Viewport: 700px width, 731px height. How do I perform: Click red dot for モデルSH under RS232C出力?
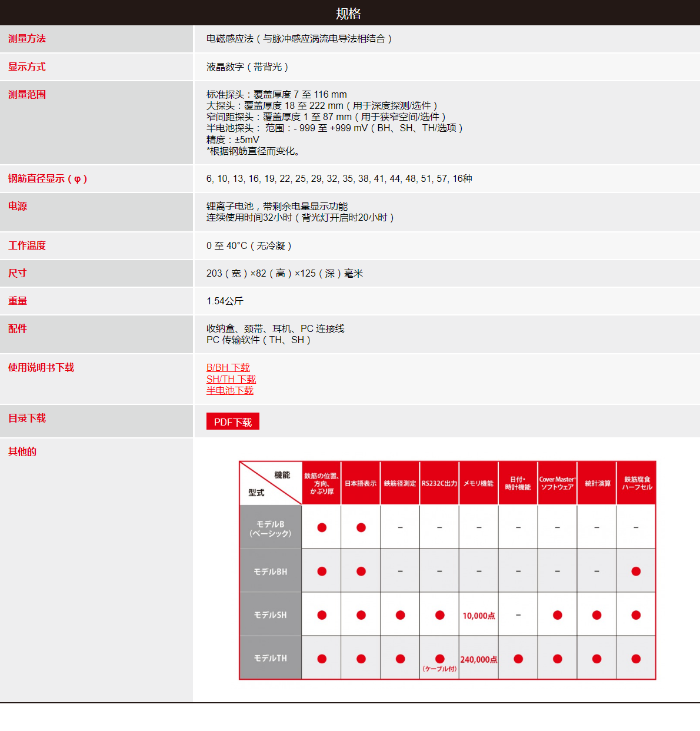pyautogui.click(x=439, y=615)
